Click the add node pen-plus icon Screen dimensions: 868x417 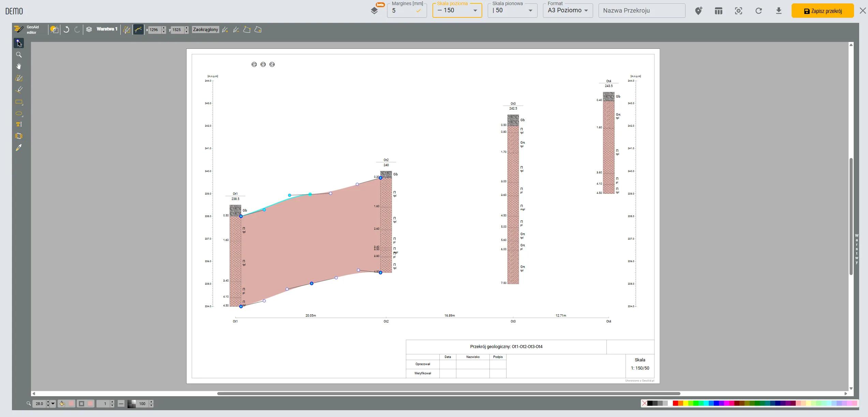(225, 30)
